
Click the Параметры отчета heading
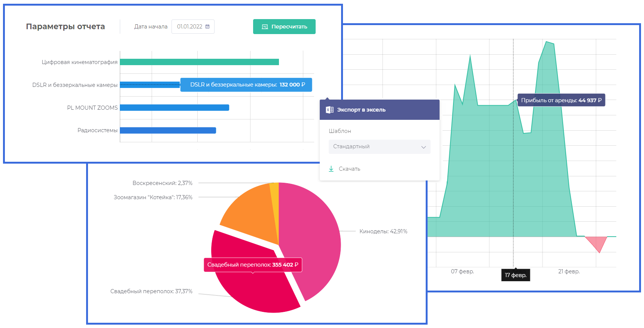(66, 27)
